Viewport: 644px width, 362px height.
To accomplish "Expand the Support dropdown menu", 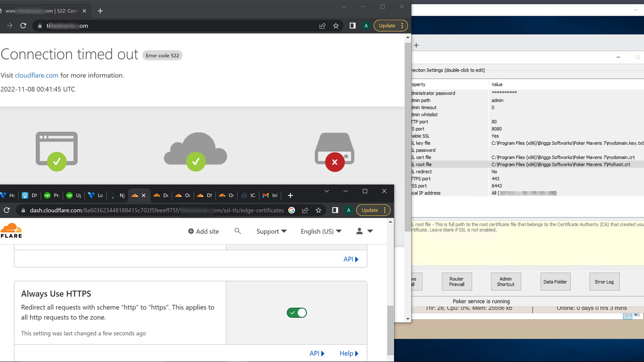I will coord(271,232).
